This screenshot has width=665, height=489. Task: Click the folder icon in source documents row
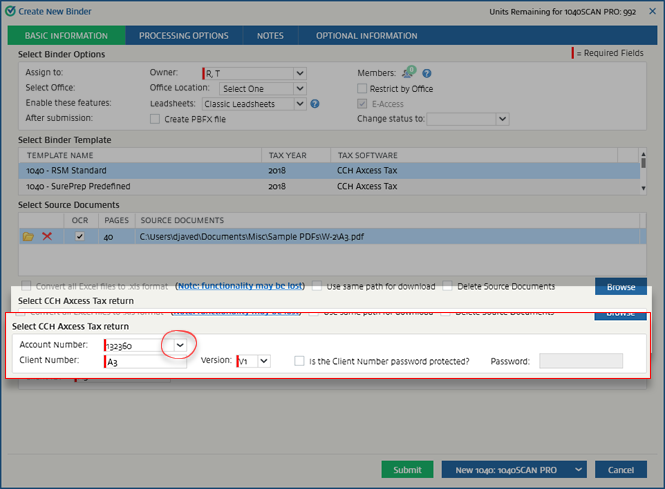pyautogui.click(x=29, y=236)
